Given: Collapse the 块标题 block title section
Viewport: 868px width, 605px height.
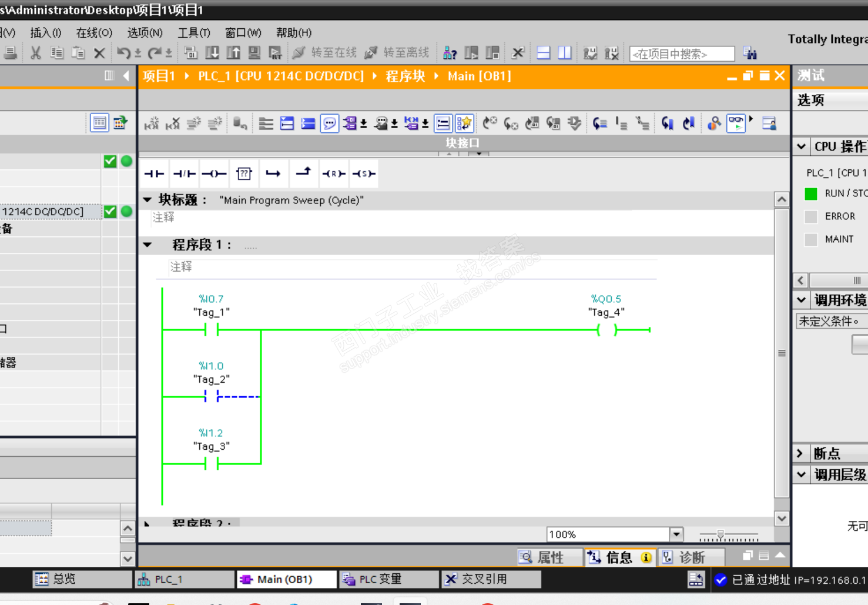Looking at the screenshot, I should pyautogui.click(x=148, y=200).
